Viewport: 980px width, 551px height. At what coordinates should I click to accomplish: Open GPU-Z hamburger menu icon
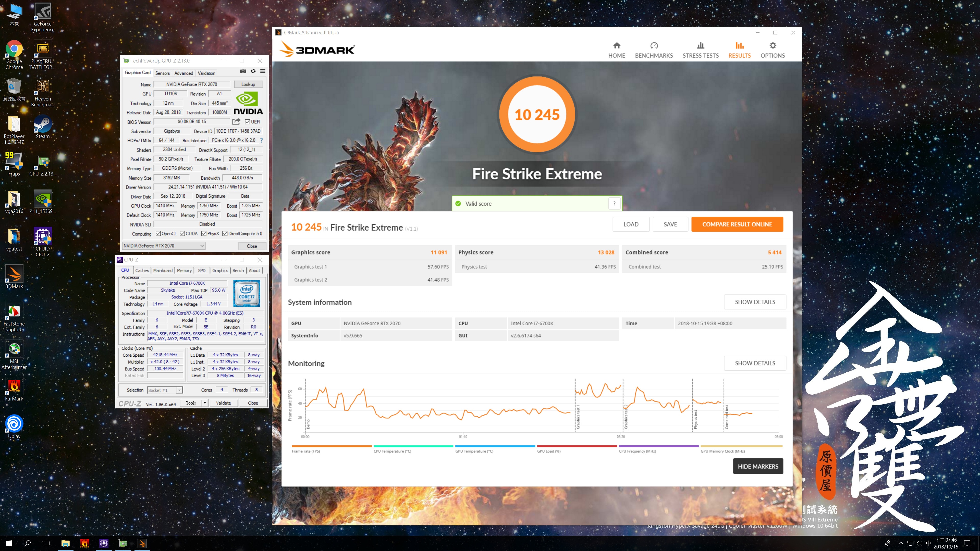pyautogui.click(x=263, y=71)
